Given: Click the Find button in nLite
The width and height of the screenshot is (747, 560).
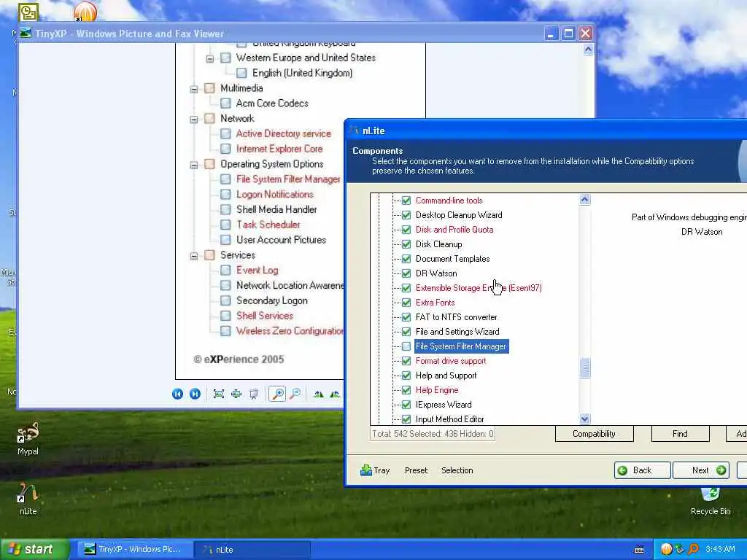Looking at the screenshot, I should [x=680, y=434].
